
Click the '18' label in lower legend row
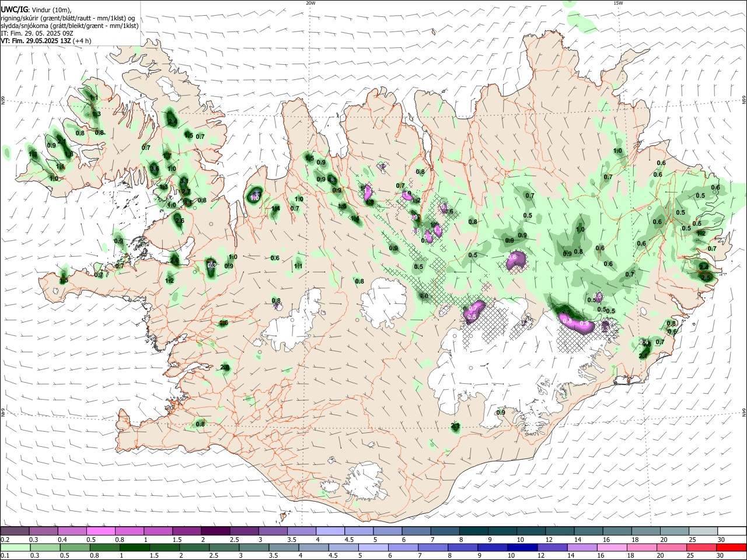tap(631, 556)
